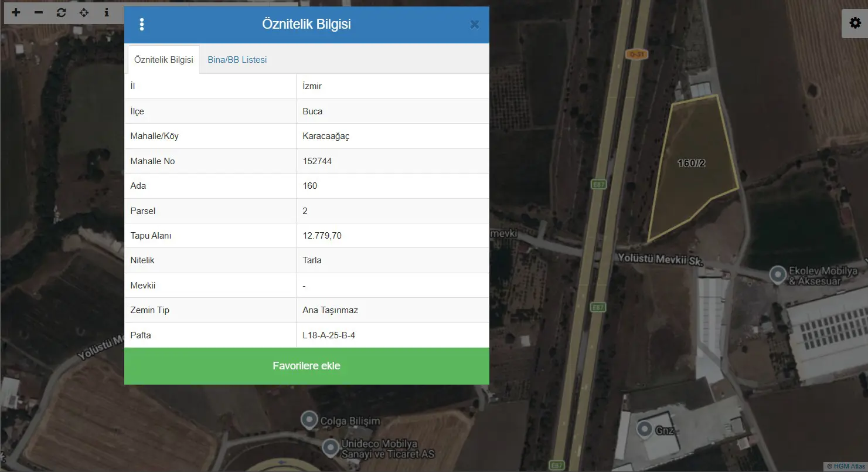Click the Yolüstü Mevkii Sk. street label
Viewport: 868px width, 472px height.
[661, 260]
